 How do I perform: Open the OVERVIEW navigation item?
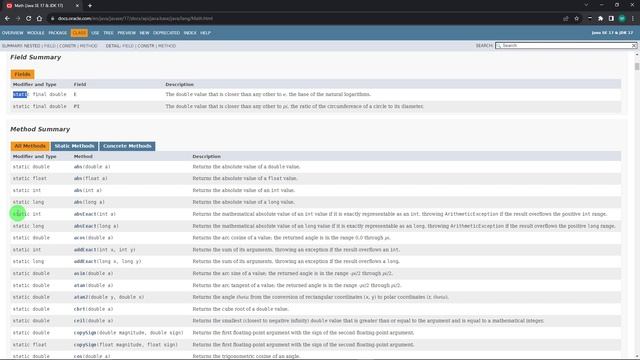point(12,33)
